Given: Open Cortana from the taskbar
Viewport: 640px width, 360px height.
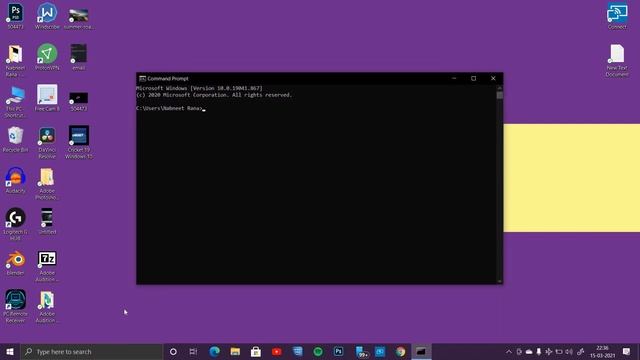Looking at the screenshot, I should [x=173, y=351].
